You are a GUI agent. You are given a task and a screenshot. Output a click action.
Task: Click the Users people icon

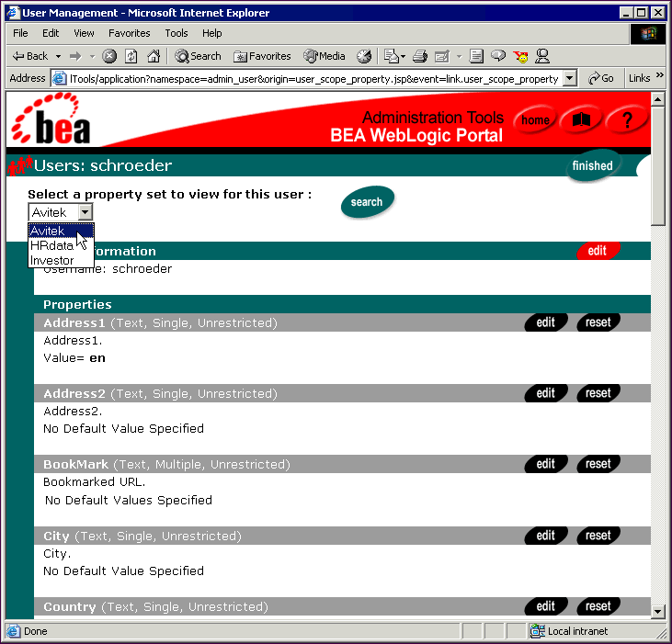click(20, 165)
